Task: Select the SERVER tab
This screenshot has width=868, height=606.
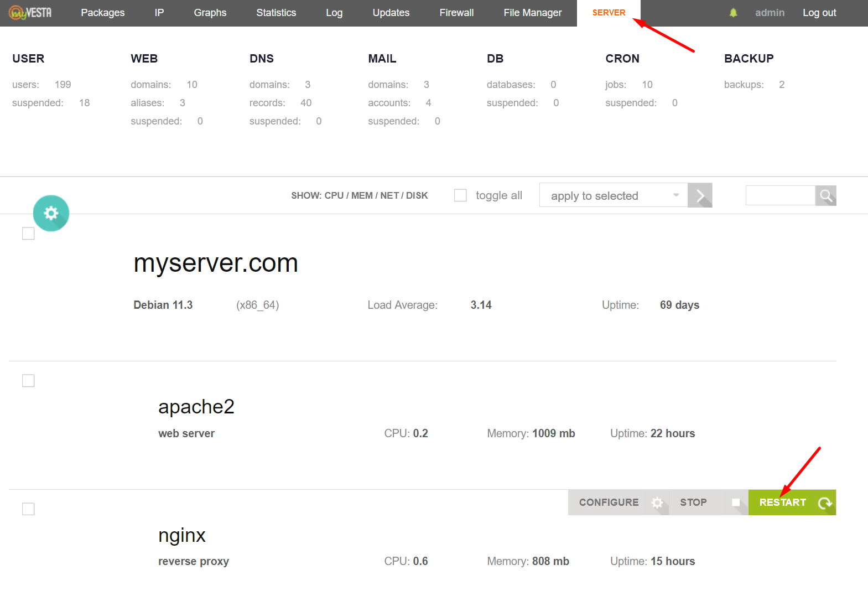Action: (609, 13)
